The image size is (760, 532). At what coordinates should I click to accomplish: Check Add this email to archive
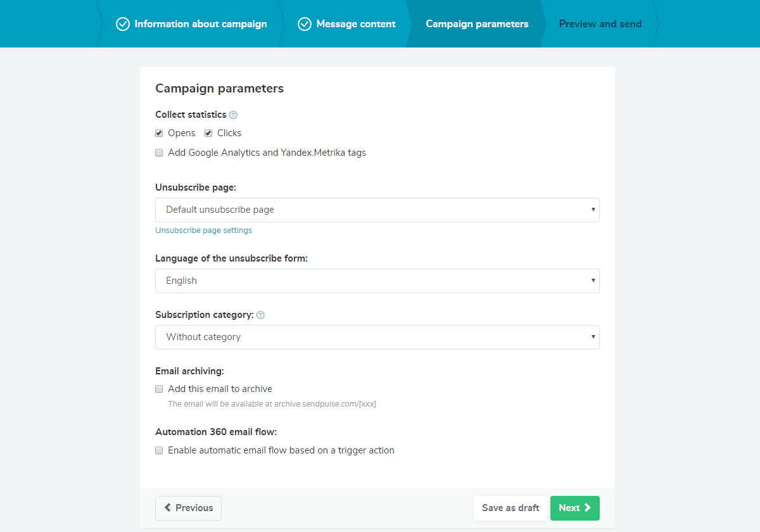pyautogui.click(x=159, y=389)
